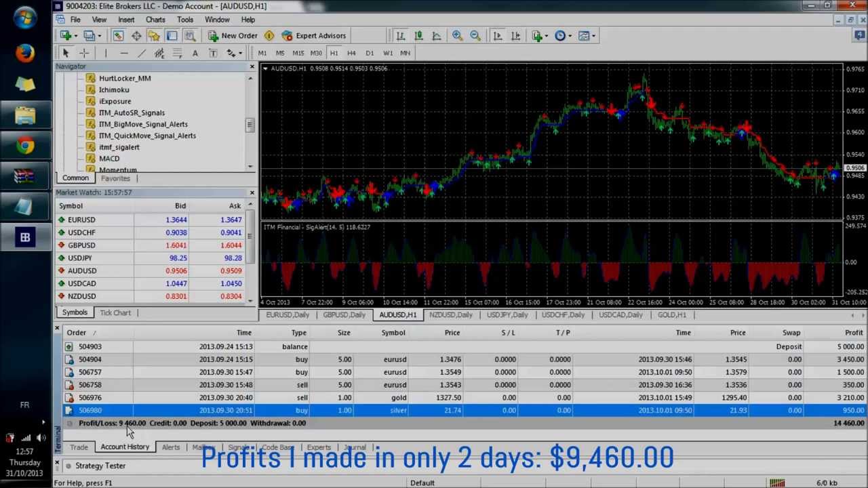Select the cursor arrow tool

66,53
